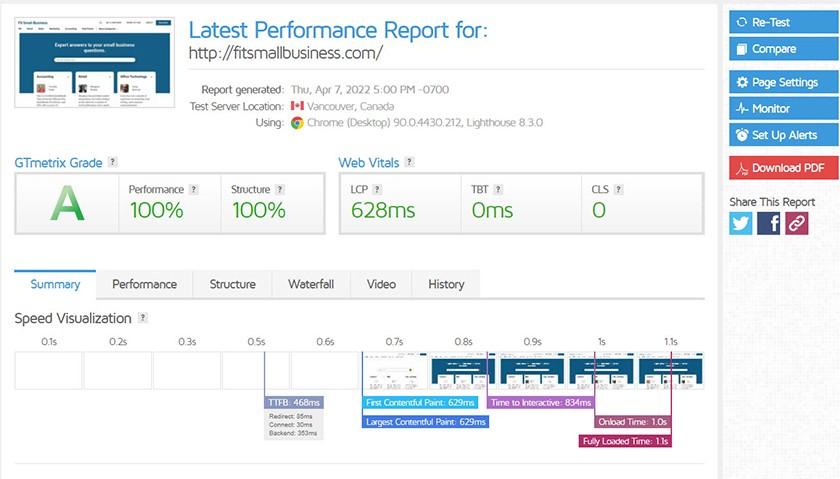Screen dimensions: 840x479
Task: Click the Monitor button
Action: pos(784,108)
